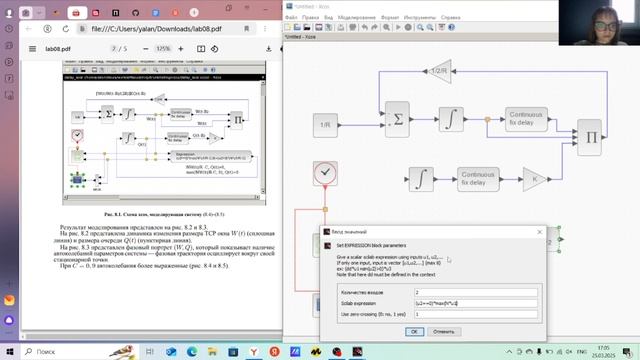The image size is (640, 360).
Task: Click the Zoom out magnifier in Xcos toolbar
Action: click(x=430, y=27)
